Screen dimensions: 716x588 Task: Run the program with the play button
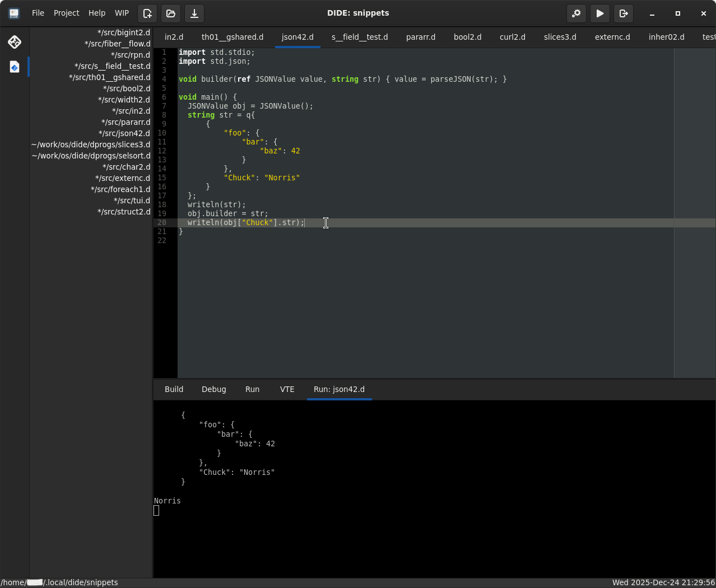pos(599,13)
